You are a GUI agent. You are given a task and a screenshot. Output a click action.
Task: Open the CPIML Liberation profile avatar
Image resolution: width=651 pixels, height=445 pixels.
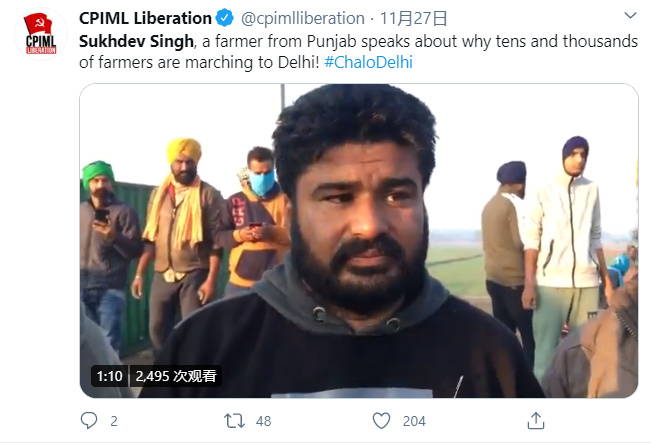tap(41, 34)
